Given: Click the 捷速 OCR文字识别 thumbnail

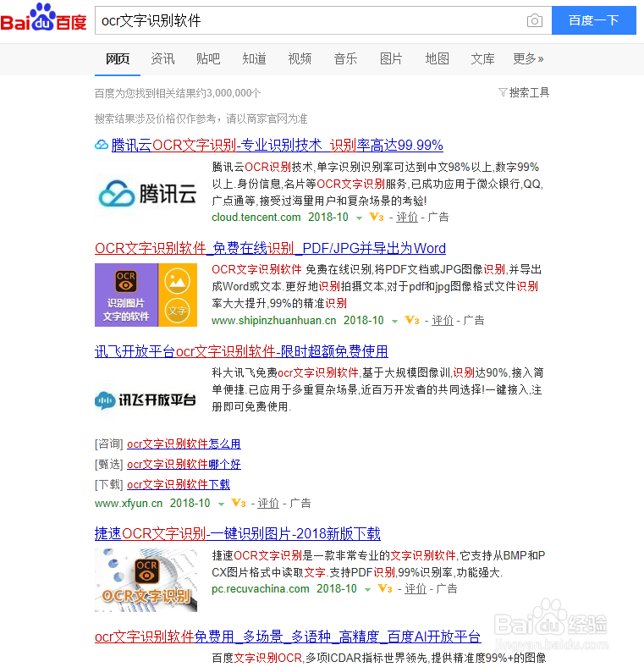Looking at the screenshot, I should click(146, 580).
